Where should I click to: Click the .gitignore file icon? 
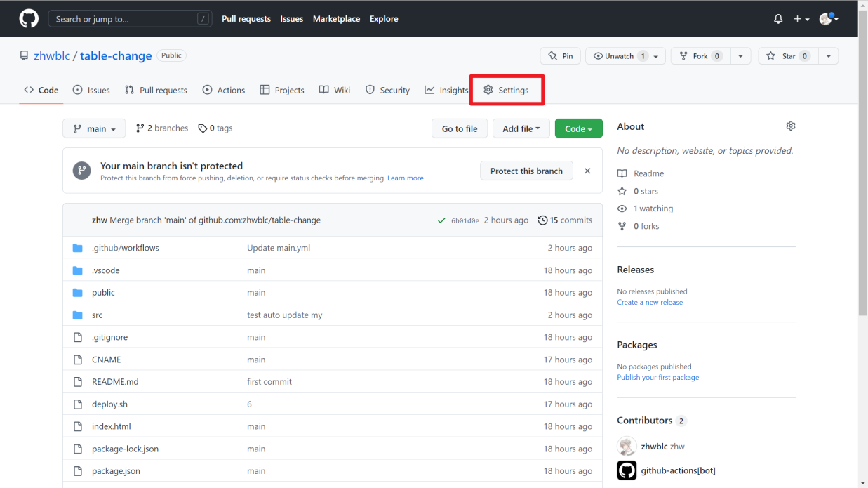[78, 337]
